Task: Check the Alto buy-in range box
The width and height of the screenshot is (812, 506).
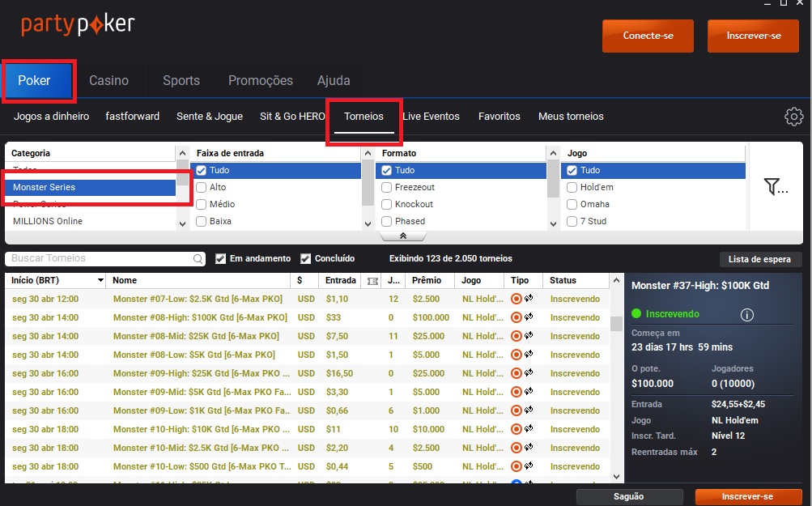Action: point(202,188)
